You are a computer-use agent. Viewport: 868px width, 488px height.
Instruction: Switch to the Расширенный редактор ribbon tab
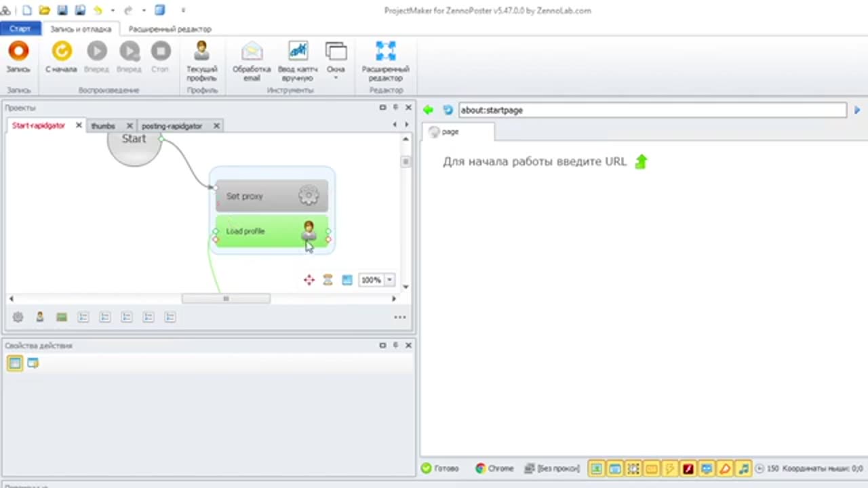coord(170,29)
